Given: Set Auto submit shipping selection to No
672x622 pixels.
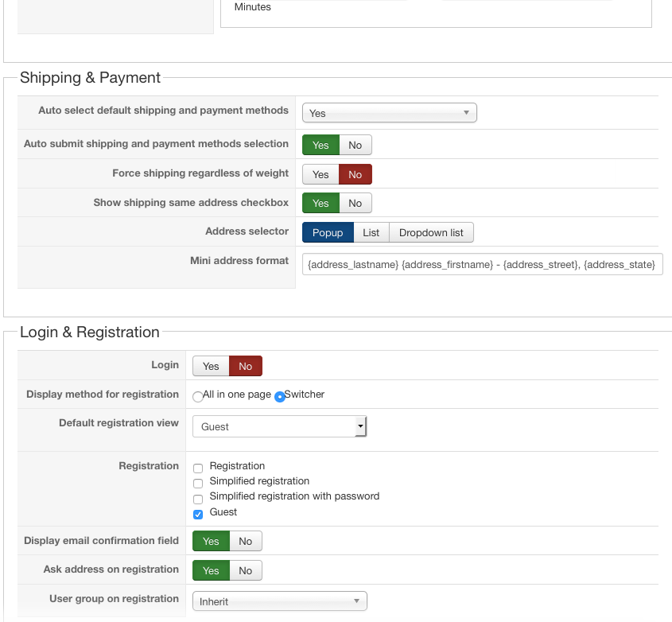Looking at the screenshot, I should pyautogui.click(x=355, y=145).
